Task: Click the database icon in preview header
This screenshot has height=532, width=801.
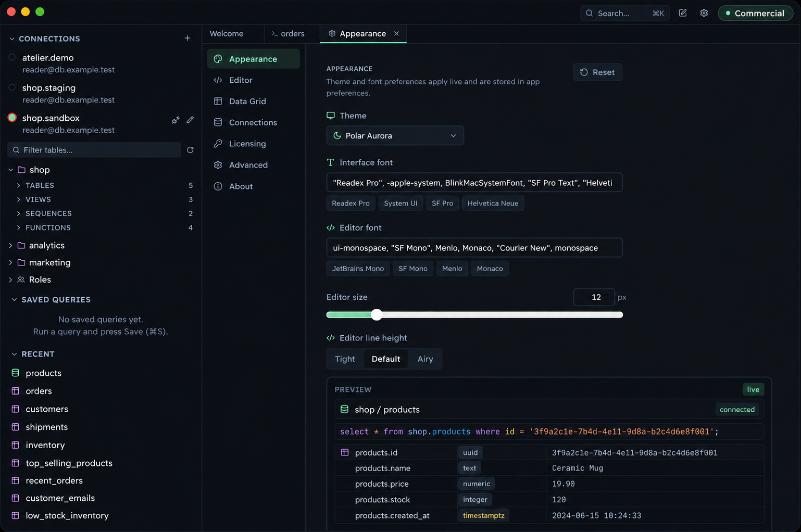Action: [344, 409]
